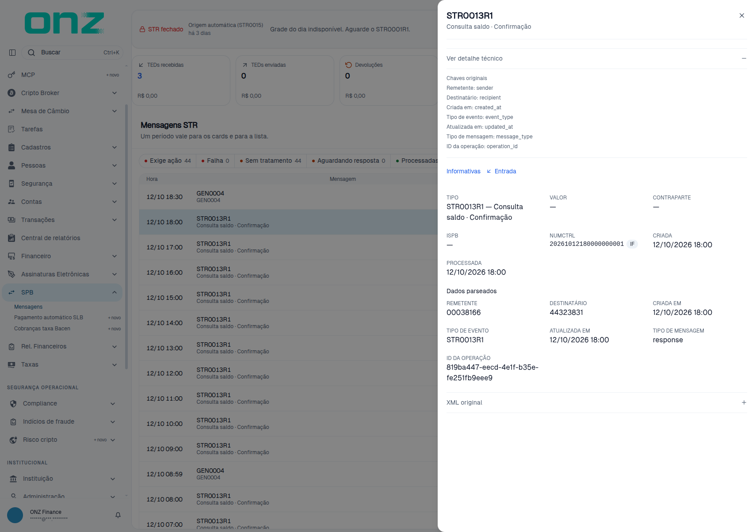Open notifications bell icon
This screenshot has width=756, height=532.
pyautogui.click(x=118, y=515)
